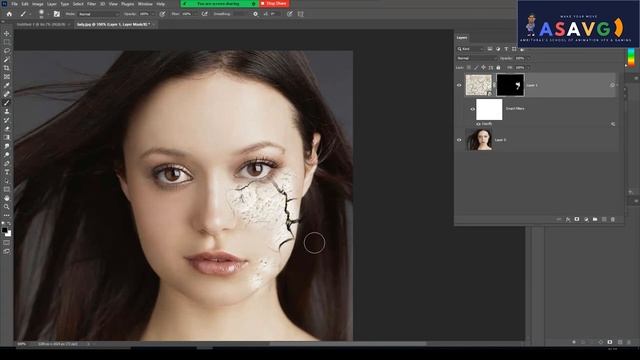Click the trash icon to delete layer
This screenshot has width=640, height=360.
613,220
